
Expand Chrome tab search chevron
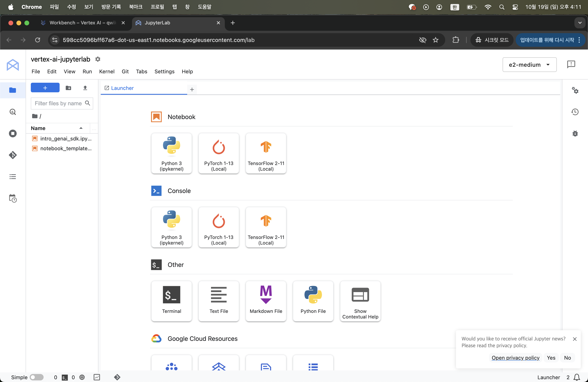[580, 23]
